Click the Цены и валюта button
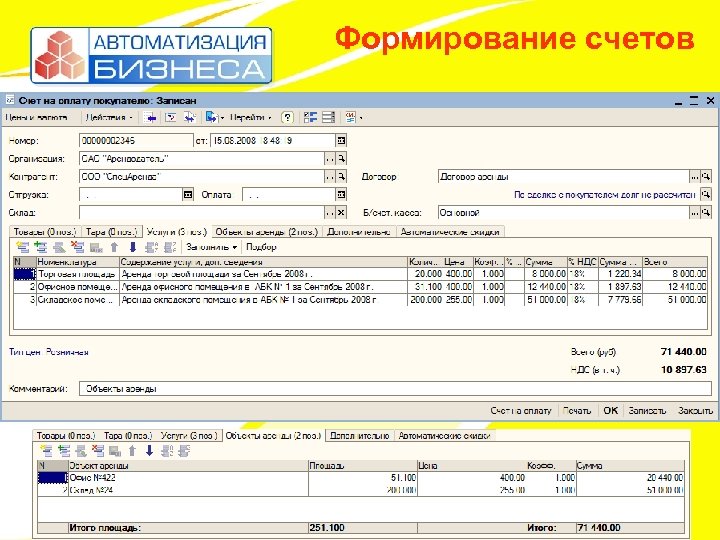 (x=36, y=118)
